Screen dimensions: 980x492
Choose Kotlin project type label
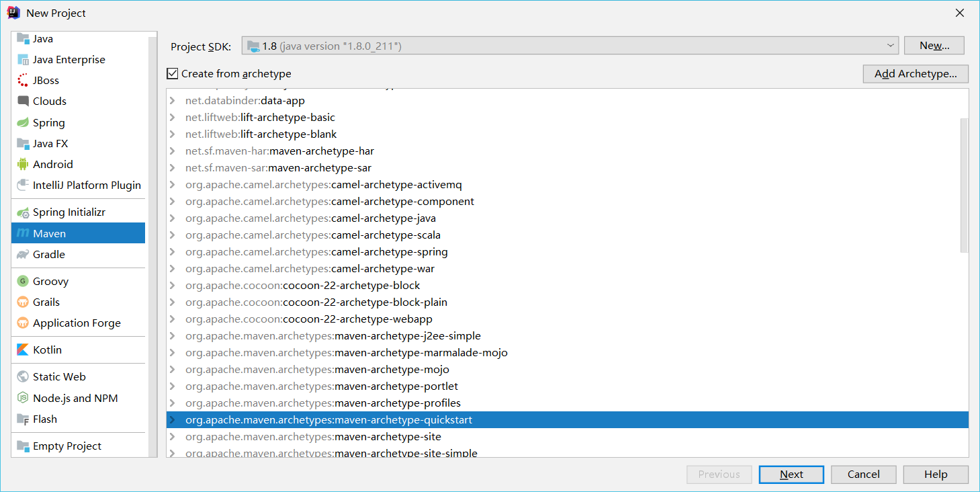pyautogui.click(x=47, y=350)
